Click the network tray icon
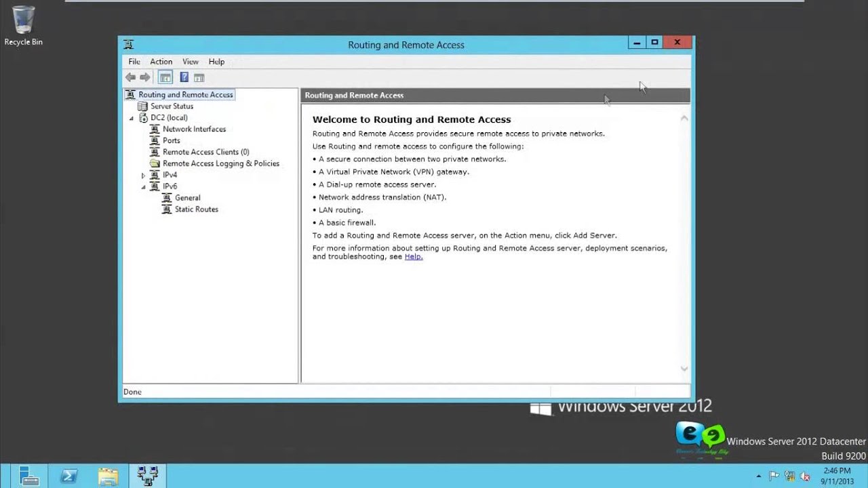This screenshot has height=488, width=868. (x=790, y=476)
